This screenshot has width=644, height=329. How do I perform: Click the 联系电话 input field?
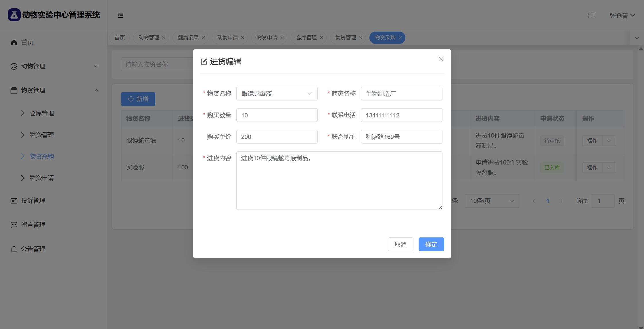coord(401,115)
